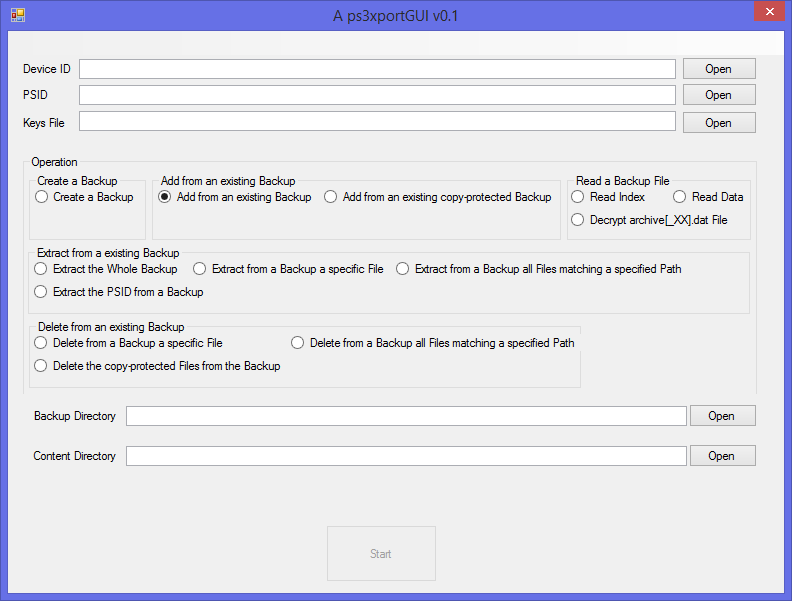The width and height of the screenshot is (792, 601).
Task: Focus the Keys File input box
Action: [377, 121]
